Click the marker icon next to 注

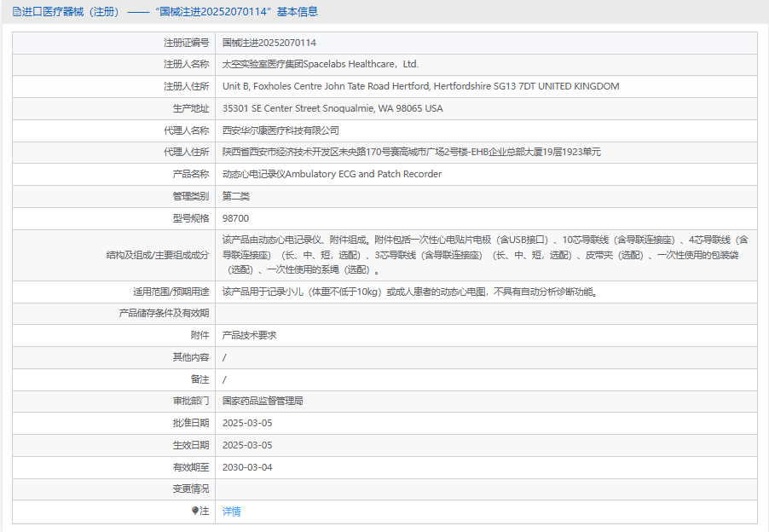point(195,511)
